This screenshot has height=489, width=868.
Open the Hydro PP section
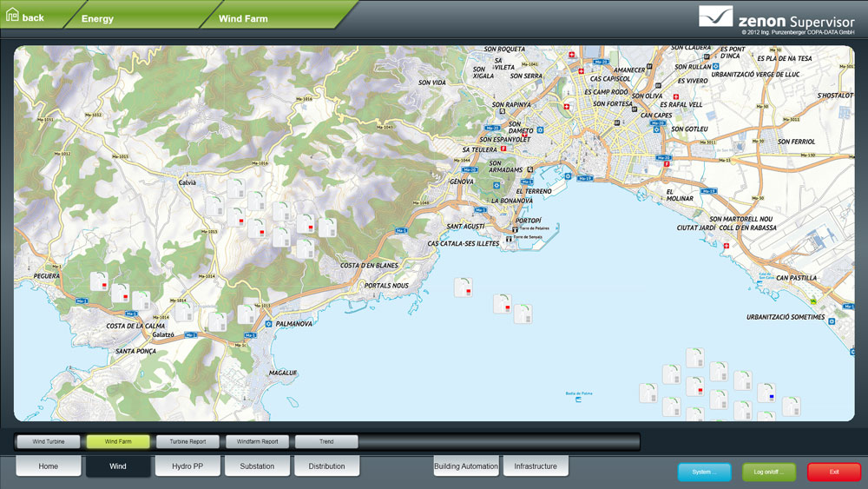187,466
